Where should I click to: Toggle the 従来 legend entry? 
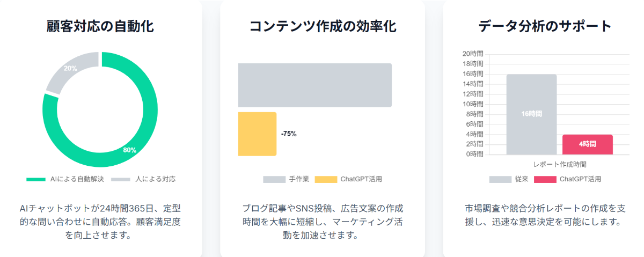tap(509, 179)
